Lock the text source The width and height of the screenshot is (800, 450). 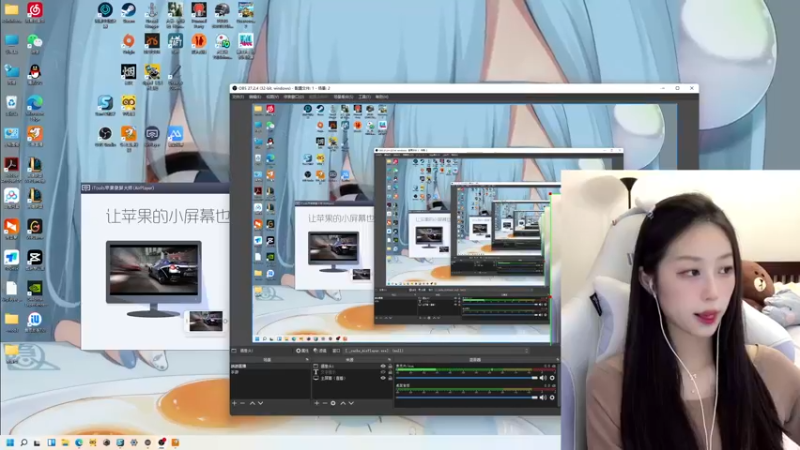click(390, 372)
